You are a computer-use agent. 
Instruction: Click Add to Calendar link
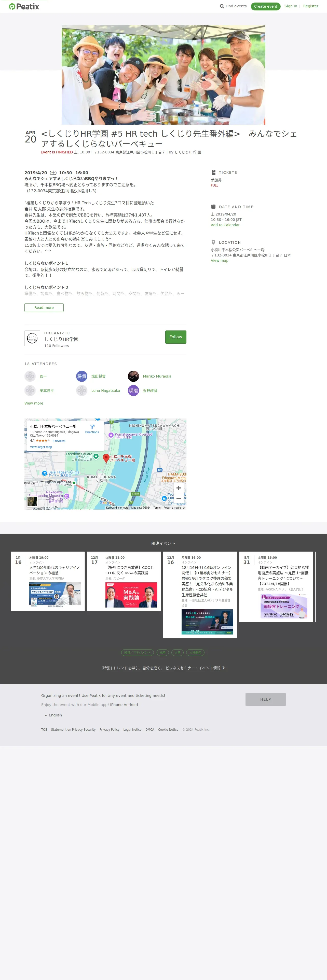tap(225, 225)
